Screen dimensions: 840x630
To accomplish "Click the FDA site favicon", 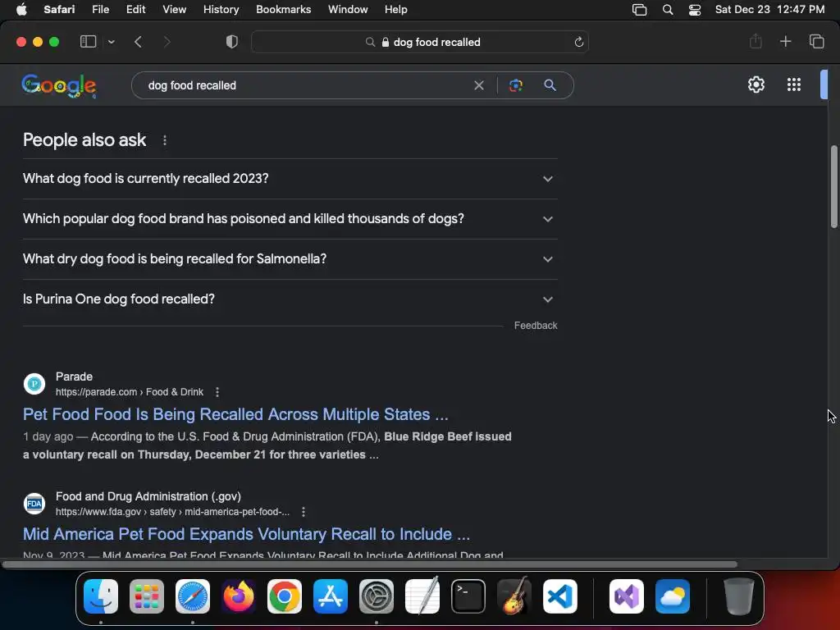I will pyautogui.click(x=34, y=504).
